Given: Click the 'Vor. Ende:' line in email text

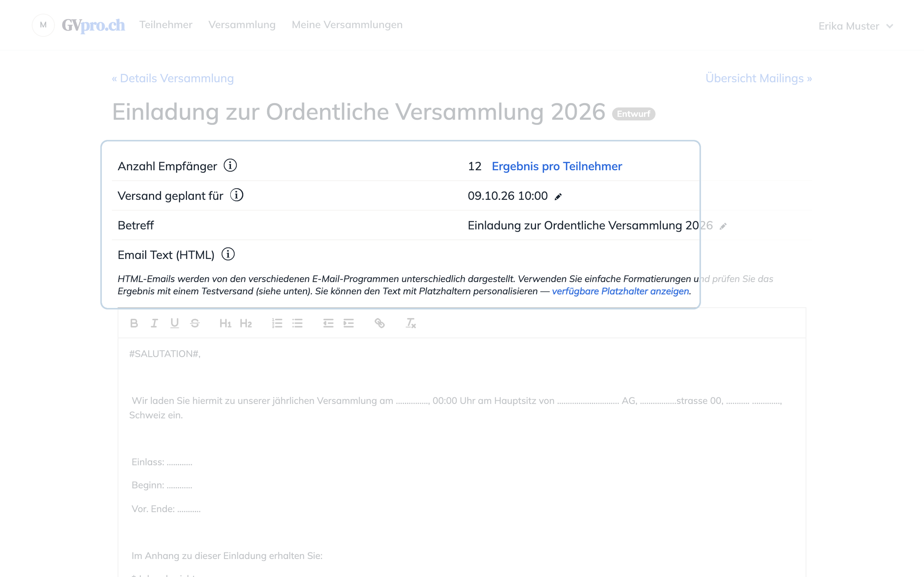Looking at the screenshot, I should (x=166, y=509).
